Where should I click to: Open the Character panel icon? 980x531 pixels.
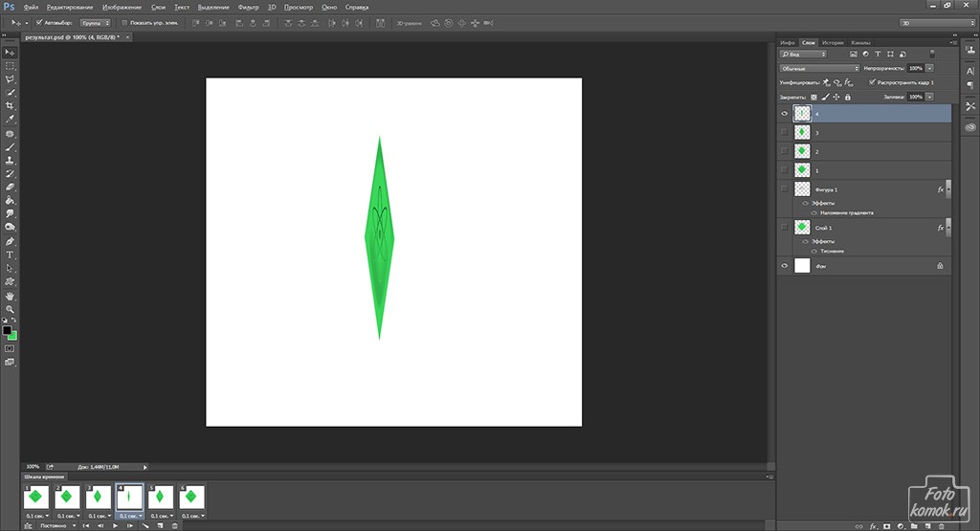pos(970,71)
